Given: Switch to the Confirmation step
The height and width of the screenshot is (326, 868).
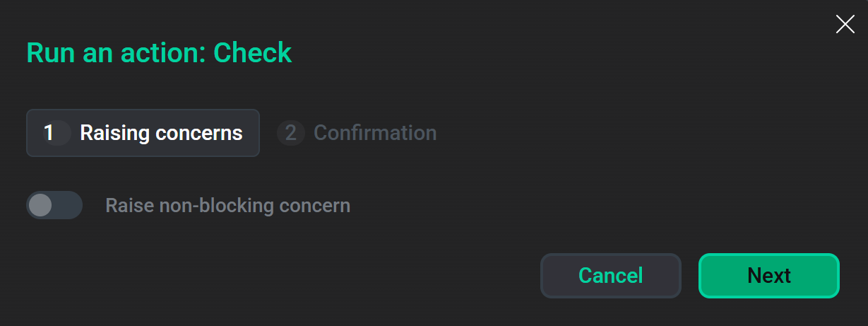Looking at the screenshot, I should click(x=357, y=133).
